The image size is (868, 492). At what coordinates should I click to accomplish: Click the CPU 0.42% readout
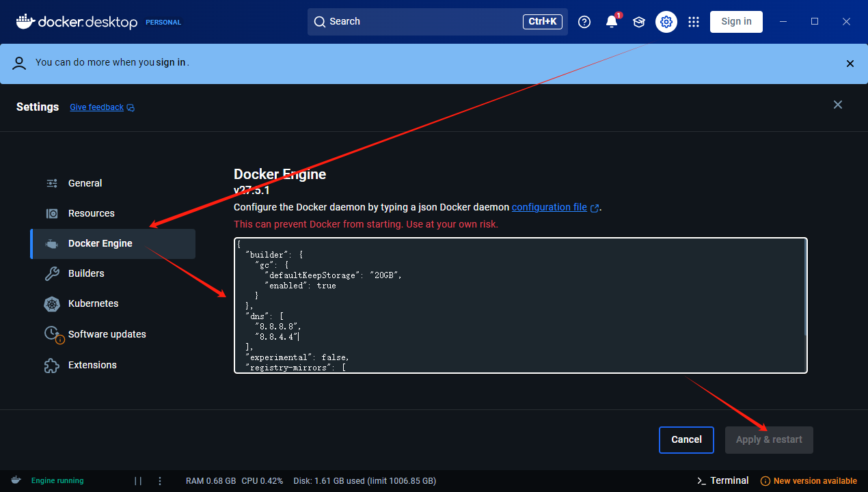262,480
